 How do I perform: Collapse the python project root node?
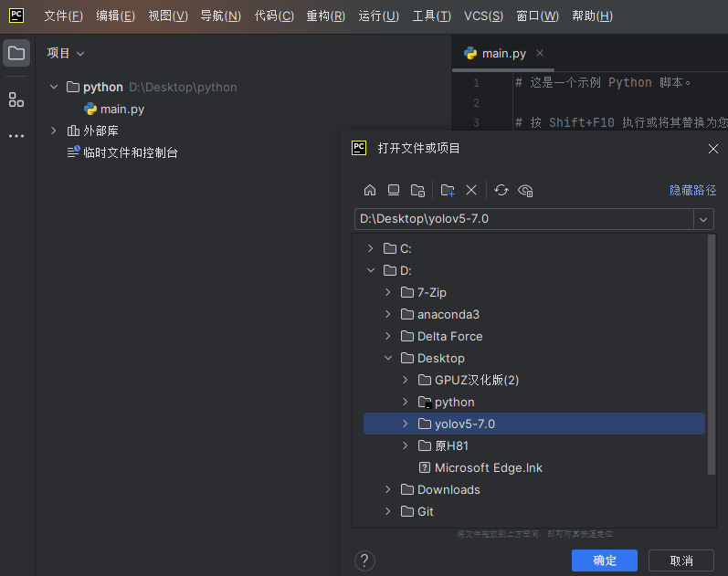54,87
